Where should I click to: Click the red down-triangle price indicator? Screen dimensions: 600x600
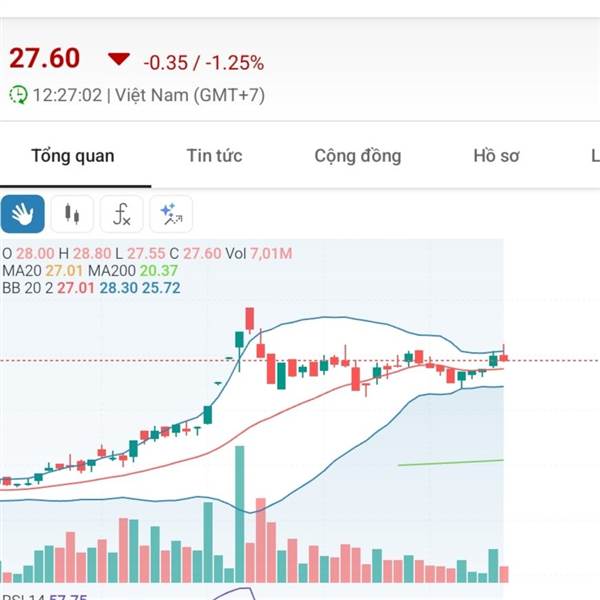(x=119, y=59)
